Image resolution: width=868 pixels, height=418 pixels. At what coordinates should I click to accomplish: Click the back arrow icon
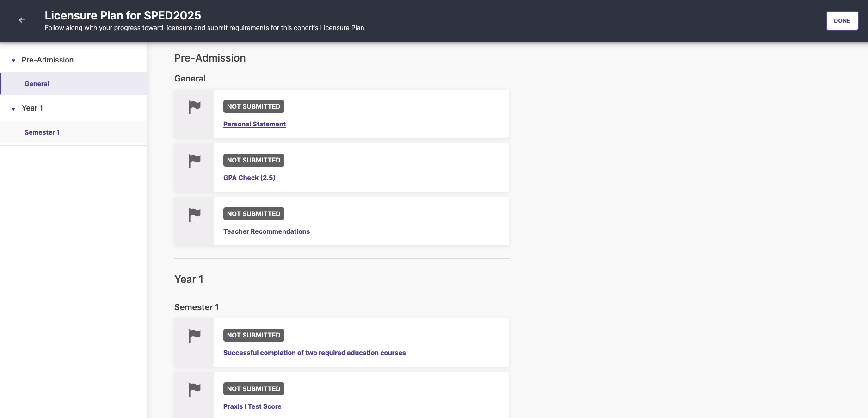tap(22, 20)
